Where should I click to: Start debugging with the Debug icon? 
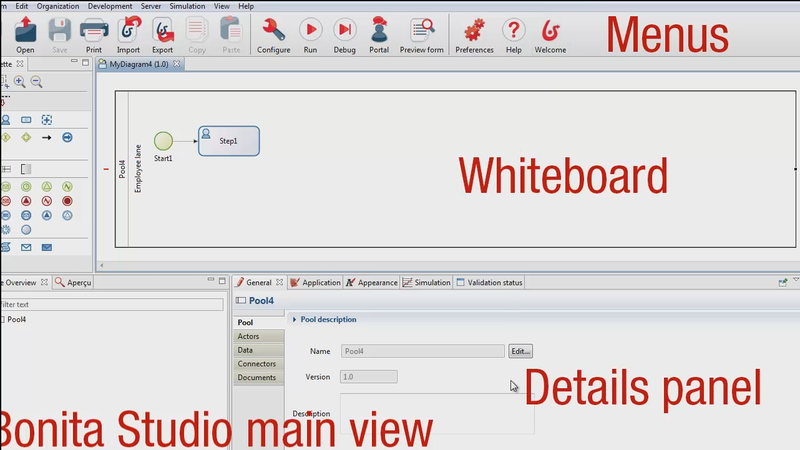(344, 32)
